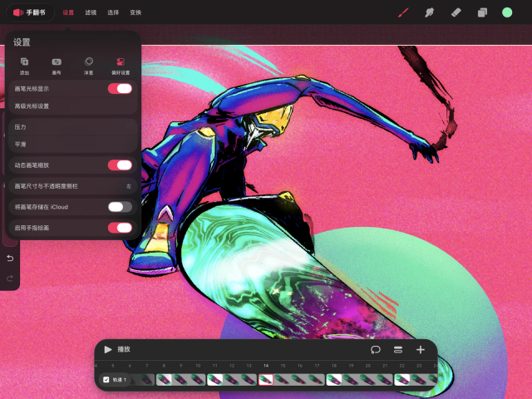
Task: Jump to frame 14 on timeline ruler
Action: [266, 366]
